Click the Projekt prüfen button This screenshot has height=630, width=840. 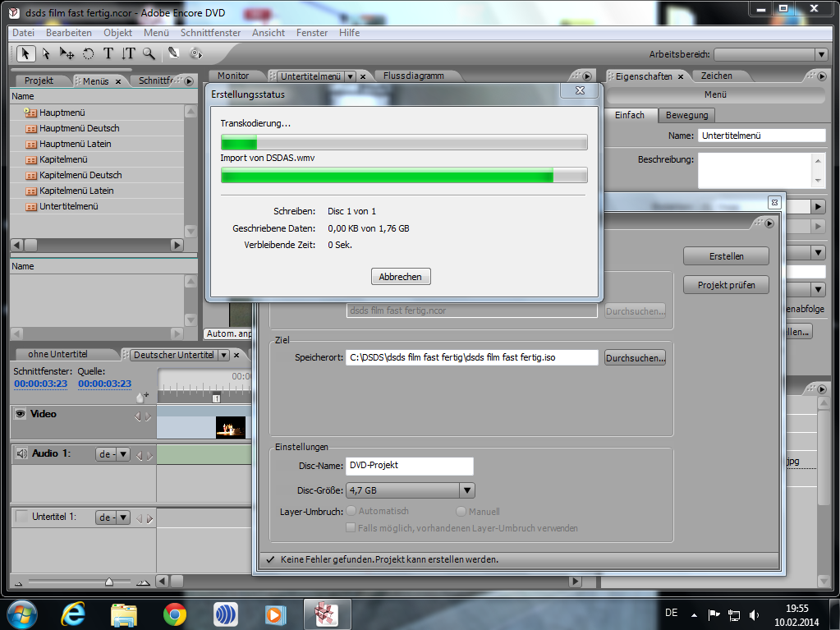pyautogui.click(x=726, y=285)
